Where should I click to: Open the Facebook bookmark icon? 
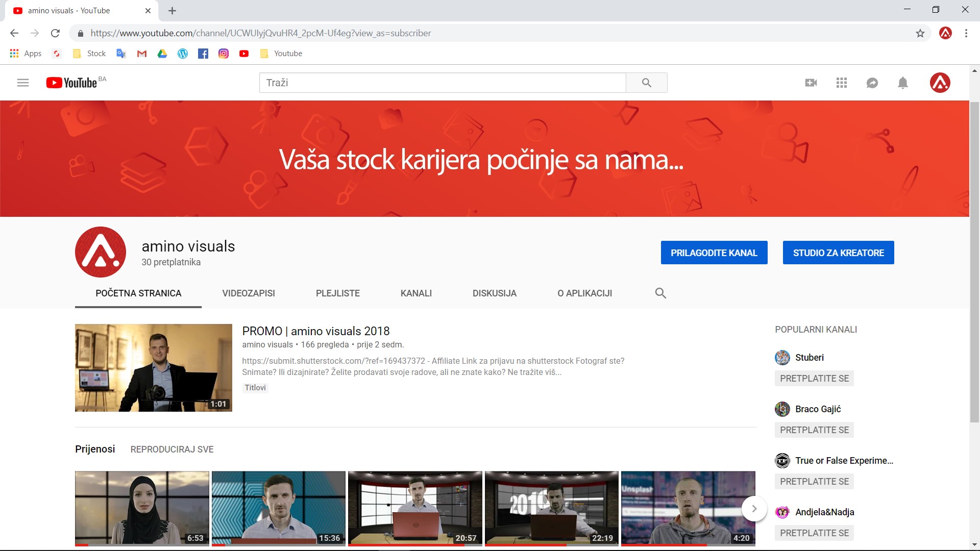(203, 54)
